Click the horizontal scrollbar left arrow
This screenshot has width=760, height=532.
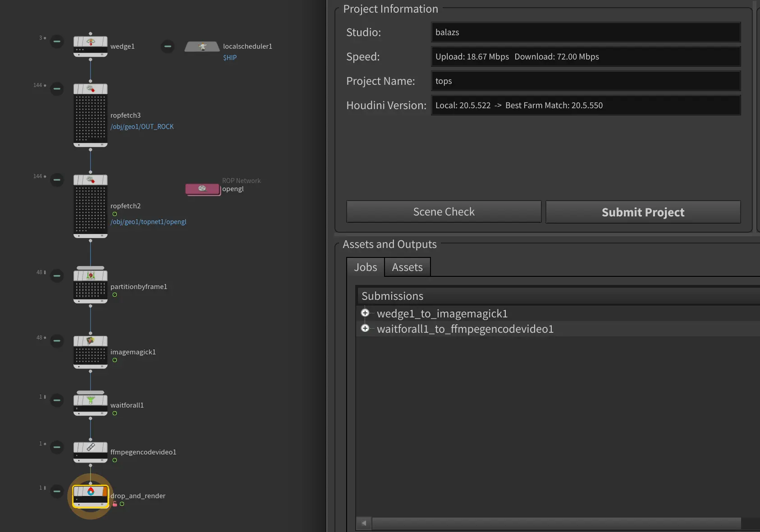(364, 523)
